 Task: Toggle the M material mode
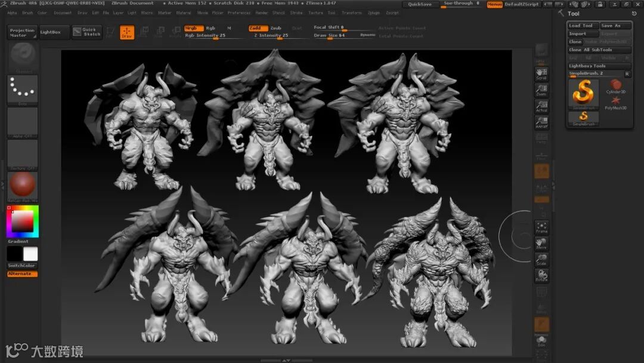[229, 28]
